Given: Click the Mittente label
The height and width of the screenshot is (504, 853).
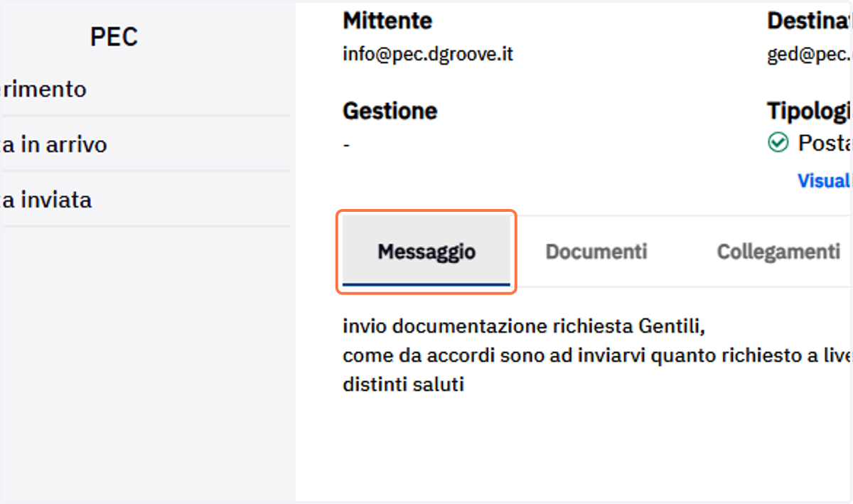Looking at the screenshot, I should click(x=387, y=21).
